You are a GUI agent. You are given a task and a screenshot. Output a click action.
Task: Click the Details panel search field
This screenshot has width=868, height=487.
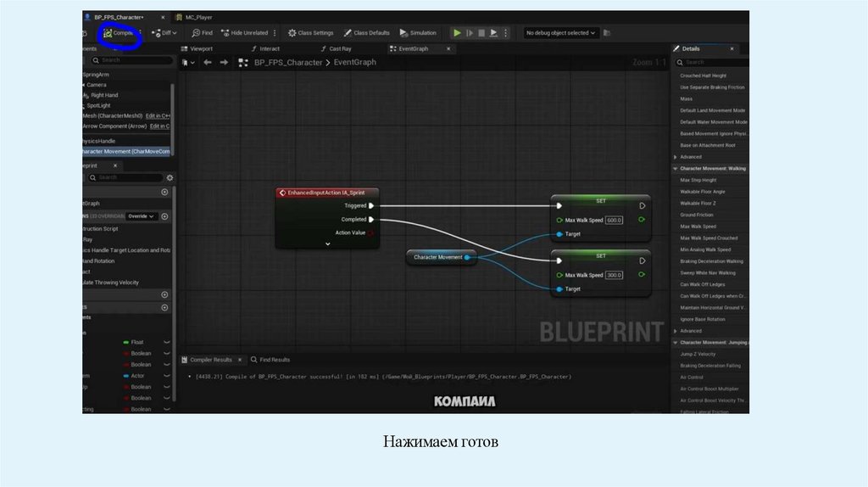(711, 63)
